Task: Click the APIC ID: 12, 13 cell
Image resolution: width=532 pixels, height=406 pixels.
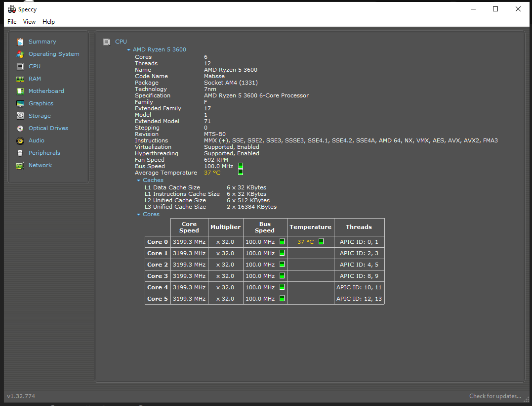Action: 359,299
